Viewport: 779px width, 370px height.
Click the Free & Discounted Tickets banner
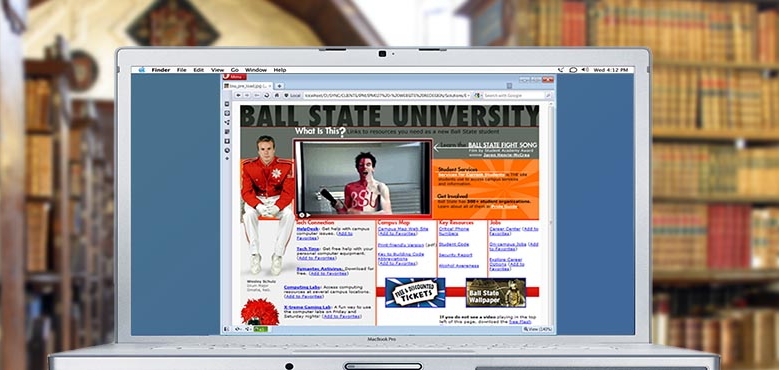415,293
